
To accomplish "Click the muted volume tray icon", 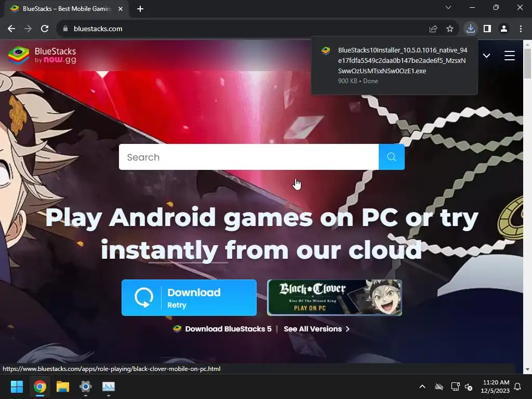I will [469, 387].
